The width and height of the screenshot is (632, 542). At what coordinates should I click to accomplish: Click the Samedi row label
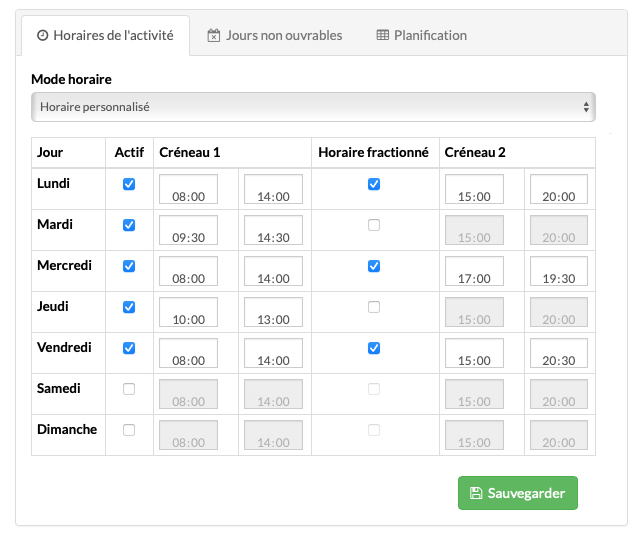[x=59, y=388]
